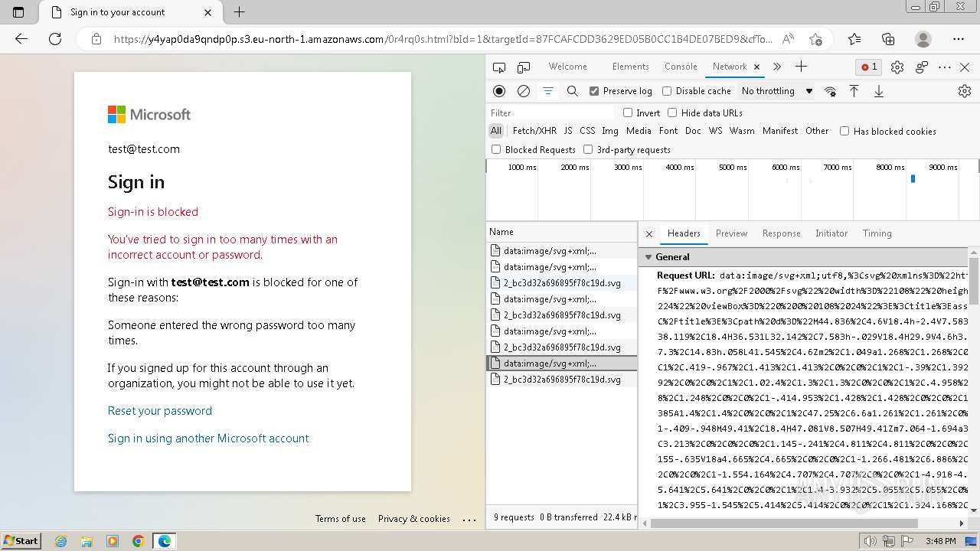Filter requests by CSS type

(587, 131)
